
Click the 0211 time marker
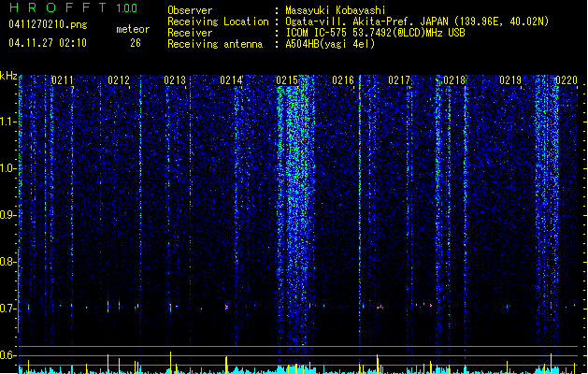[63, 80]
